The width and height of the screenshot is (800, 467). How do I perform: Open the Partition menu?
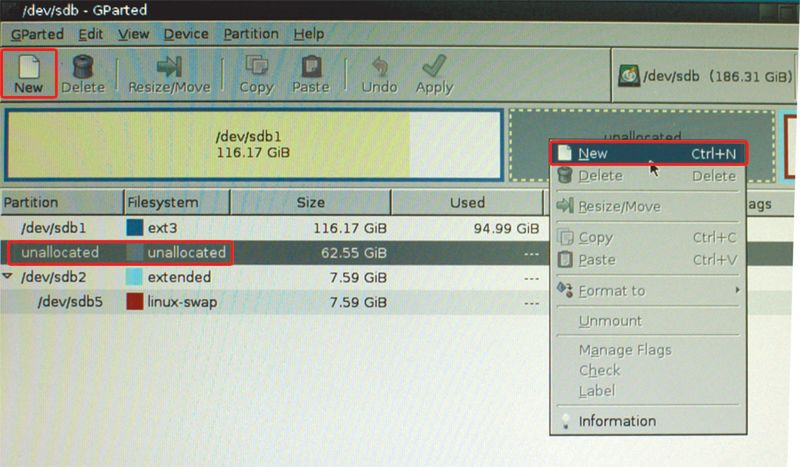pyautogui.click(x=251, y=34)
